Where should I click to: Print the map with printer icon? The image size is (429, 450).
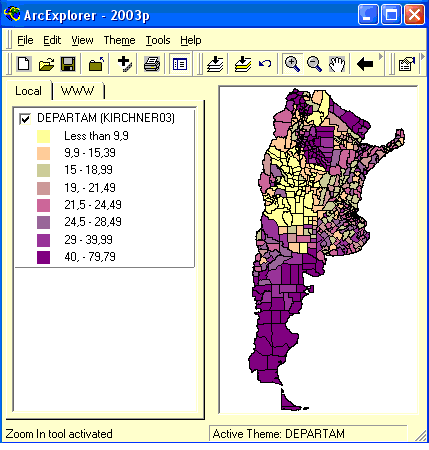pyautogui.click(x=152, y=64)
